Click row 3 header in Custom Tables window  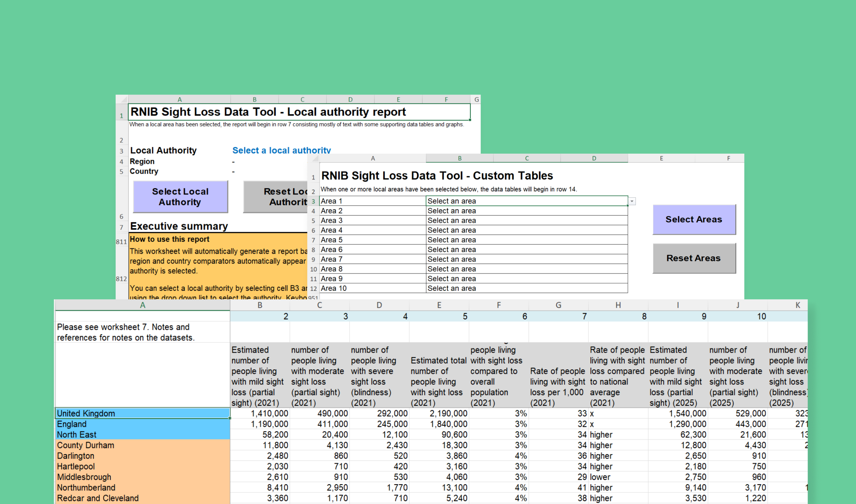coord(313,201)
